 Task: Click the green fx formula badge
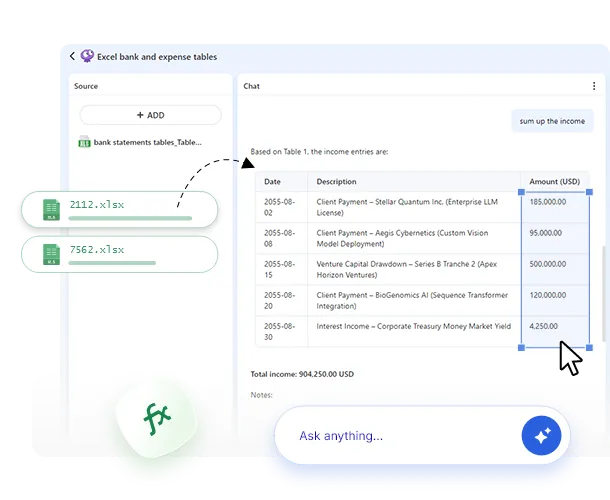tap(157, 419)
